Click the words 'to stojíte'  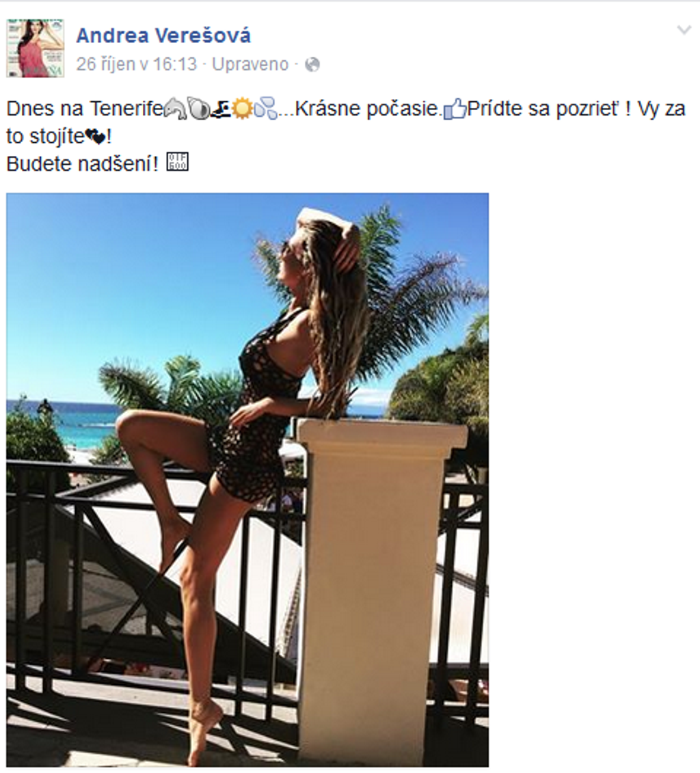[x=45, y=137]
